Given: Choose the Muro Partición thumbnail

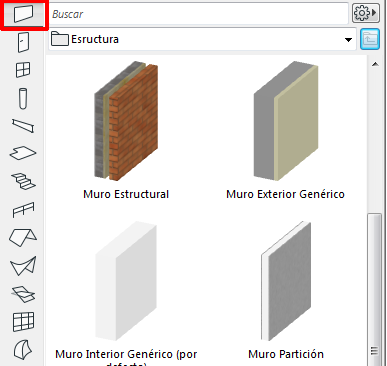Looking at the screenshot, I should (x=286, y=281).
